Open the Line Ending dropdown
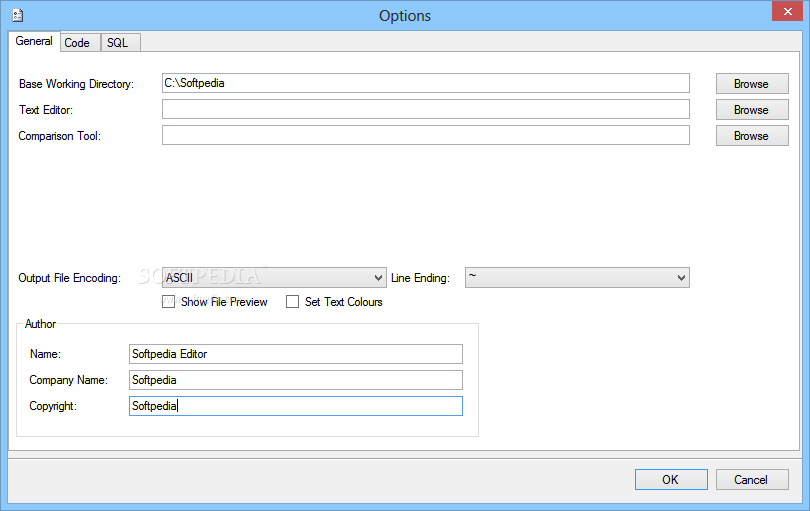The width and height of the screenshot is (810, 511). click(577, 277)
